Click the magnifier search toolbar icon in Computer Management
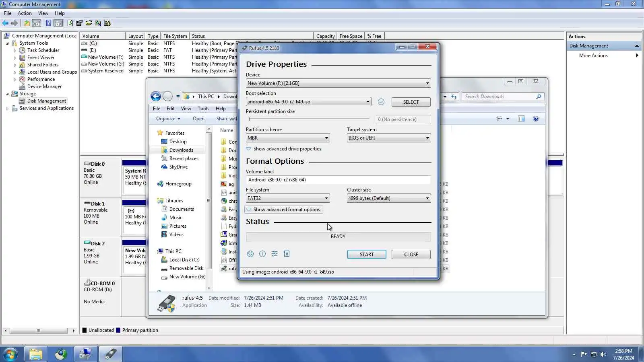The height and width of the screenshot is (362, 644). tap(98, 23)
